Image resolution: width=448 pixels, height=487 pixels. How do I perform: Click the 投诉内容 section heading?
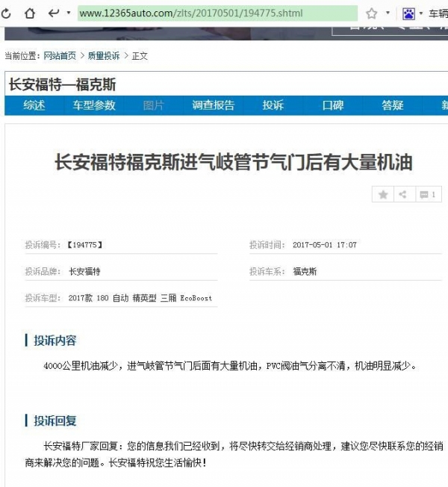[55, 341]
